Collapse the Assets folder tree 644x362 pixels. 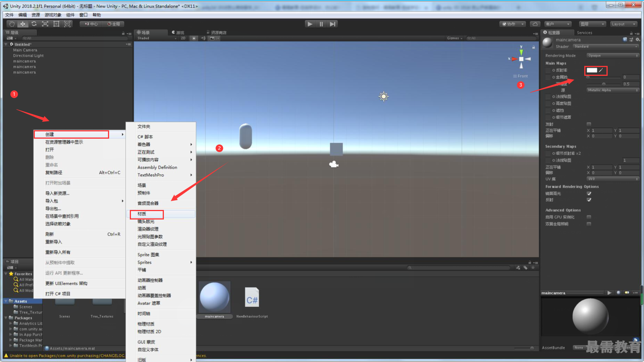coord(6,301)
